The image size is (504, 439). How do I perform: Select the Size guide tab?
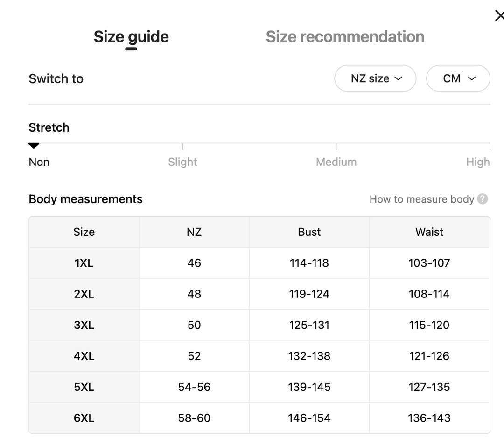coord(131,37)
